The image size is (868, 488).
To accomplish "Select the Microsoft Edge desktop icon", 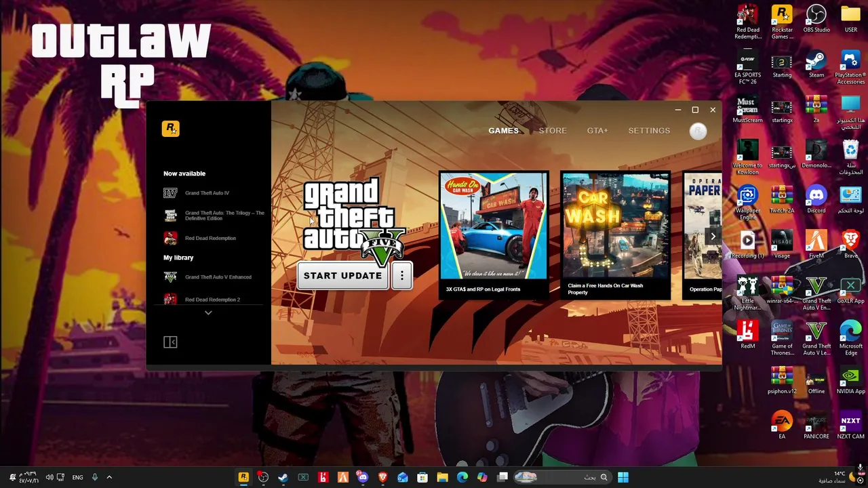I will point(850,339).
